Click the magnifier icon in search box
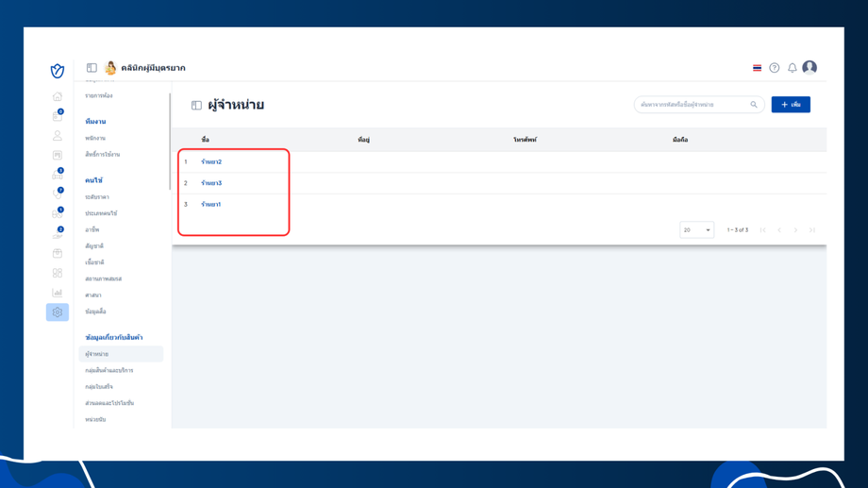Screen dimensions: 868x488 (754, 104)
